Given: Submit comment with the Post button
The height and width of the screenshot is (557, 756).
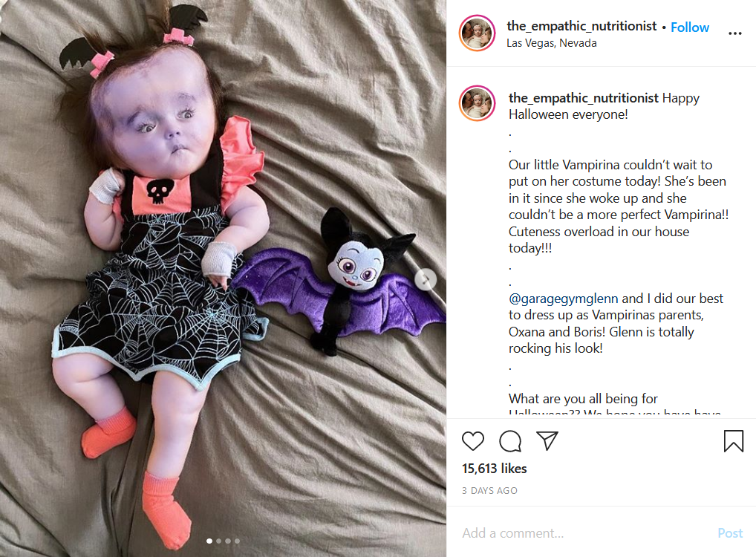Looking at the screenshot, I should [730, 533].
